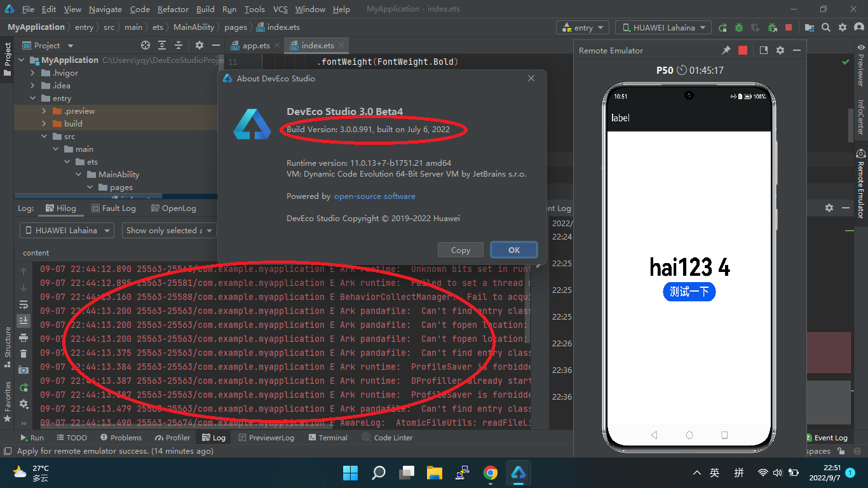Follow the open-source software link
This screenshot has width=868, height=488.
375,196
